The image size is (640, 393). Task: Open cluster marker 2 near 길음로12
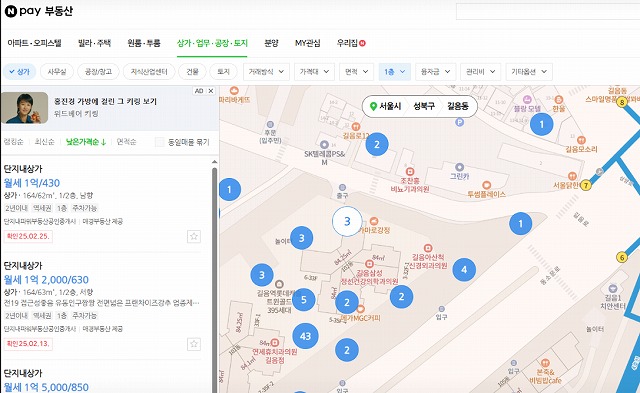(x=377, y=144)
